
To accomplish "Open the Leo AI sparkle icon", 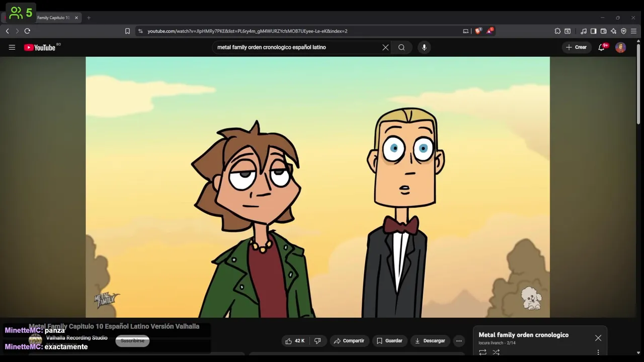I will [614, 31].
